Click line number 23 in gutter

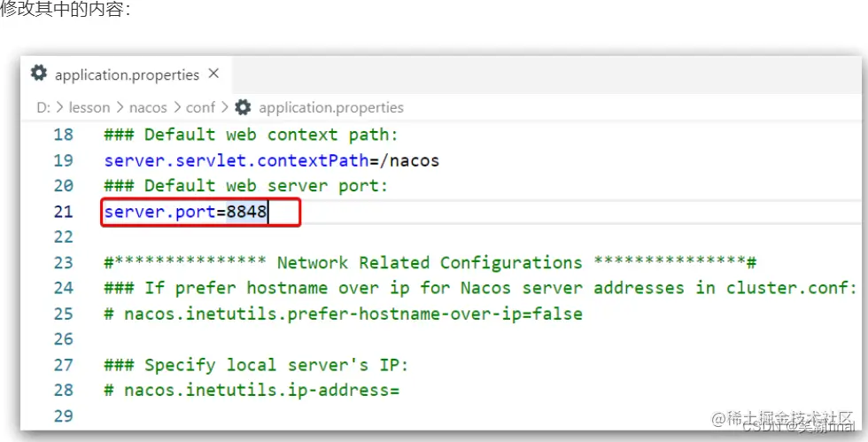tap(63, 262)
